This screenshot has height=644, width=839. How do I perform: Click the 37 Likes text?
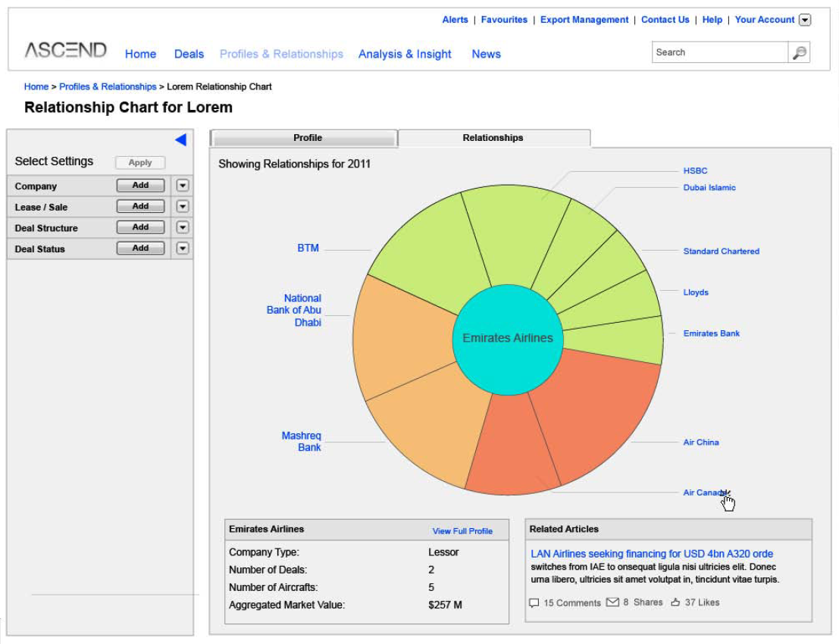[702, 602]
